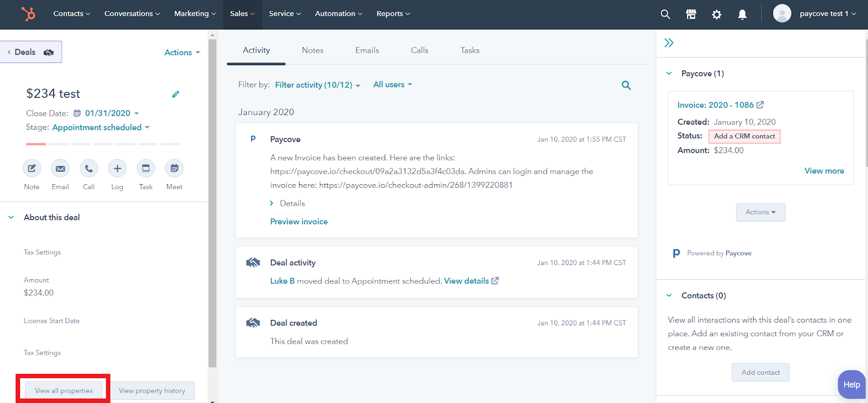Click the Email envelope icon
This screenshot has width=868, height=403.
click(60, 168)
